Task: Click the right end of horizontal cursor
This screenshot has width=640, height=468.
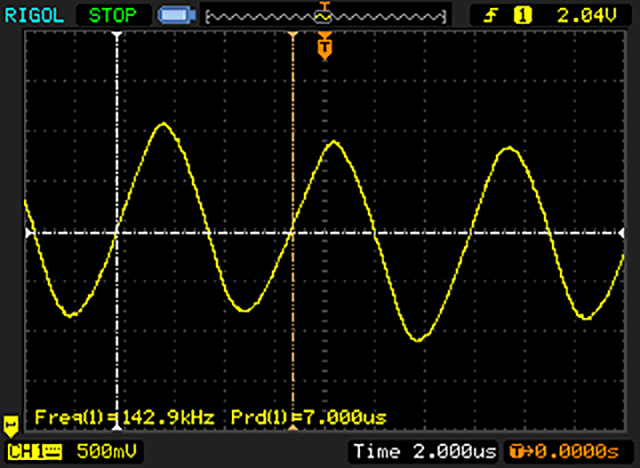Action: 621,233
